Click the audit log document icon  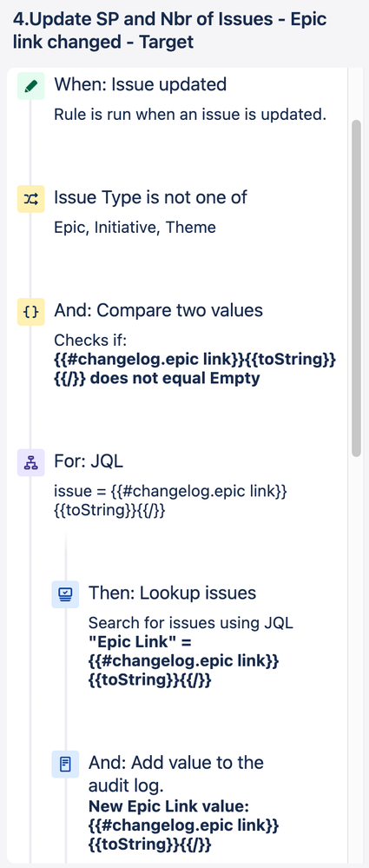[65, 764]
